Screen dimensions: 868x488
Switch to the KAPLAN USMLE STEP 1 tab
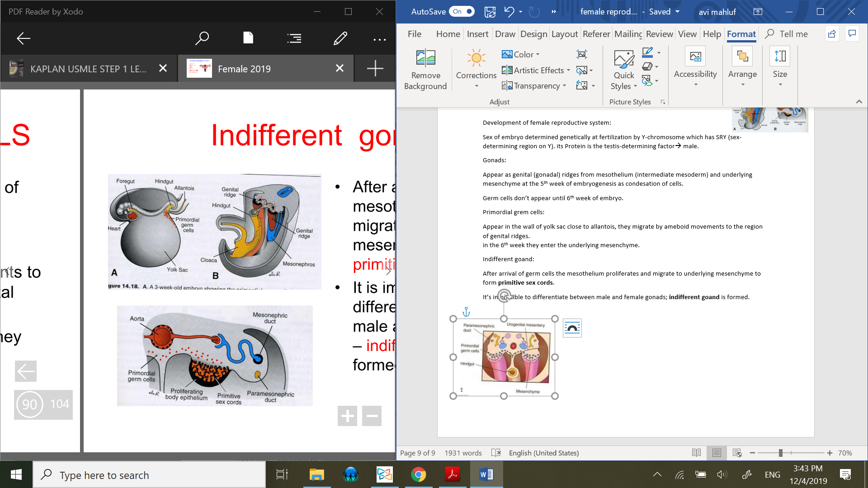(88, 69)
